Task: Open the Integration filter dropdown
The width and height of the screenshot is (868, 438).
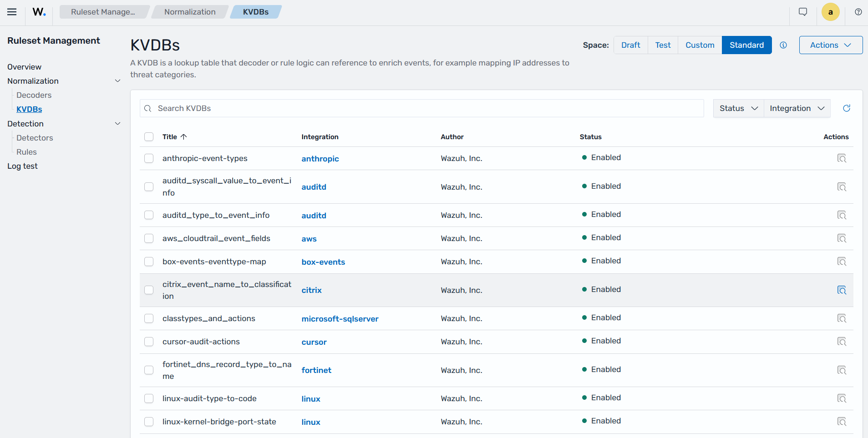Action: (797, 108)
